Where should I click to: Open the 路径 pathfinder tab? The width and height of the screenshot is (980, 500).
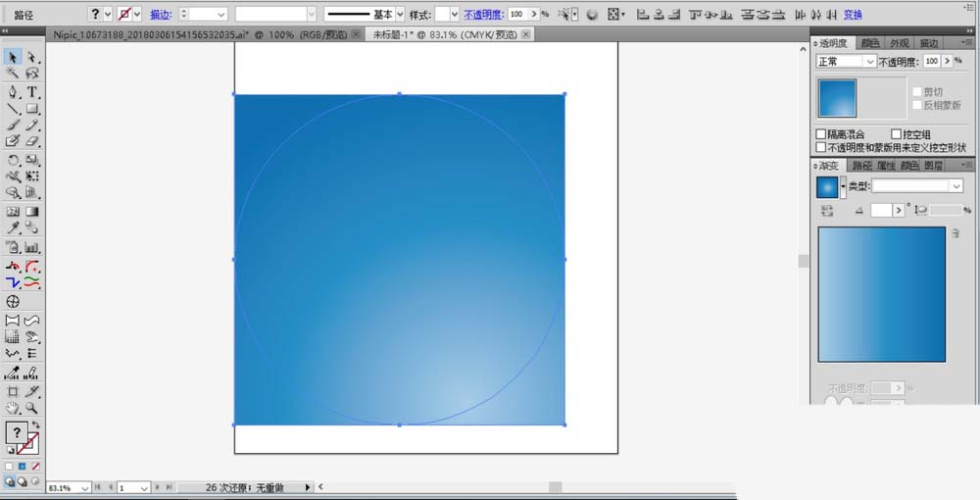click(861, 166)
